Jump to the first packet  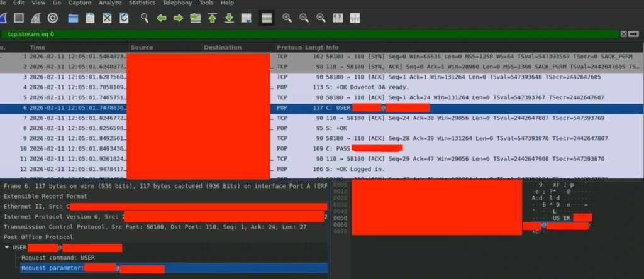(212, 18)
